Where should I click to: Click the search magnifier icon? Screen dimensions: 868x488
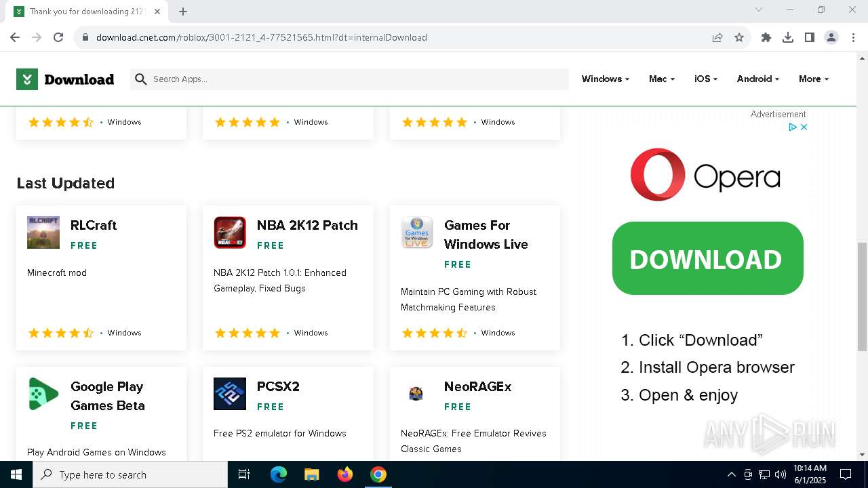click(141, 79)
